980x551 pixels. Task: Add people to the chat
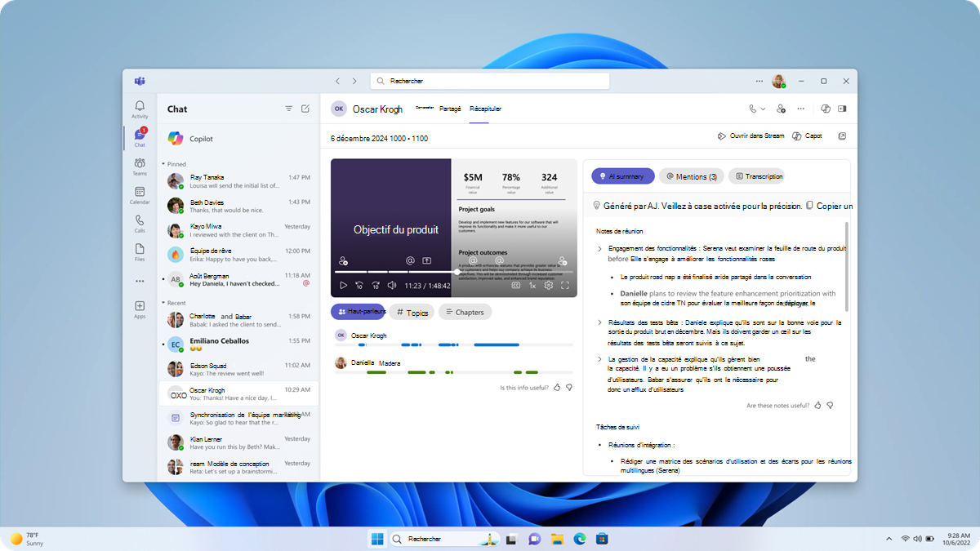(x=781, y=109)
